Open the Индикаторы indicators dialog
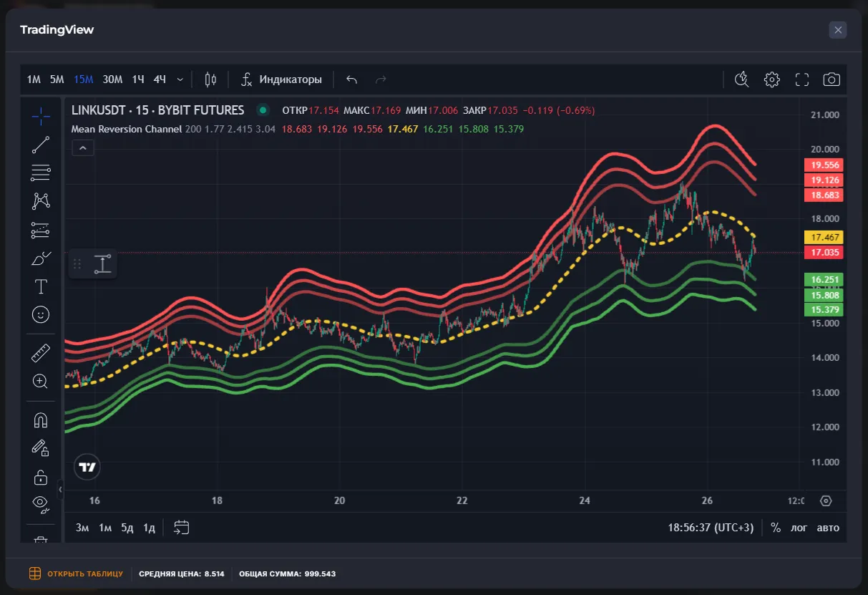The height and width of the screenshot is (595, 868). click(281, 79)
